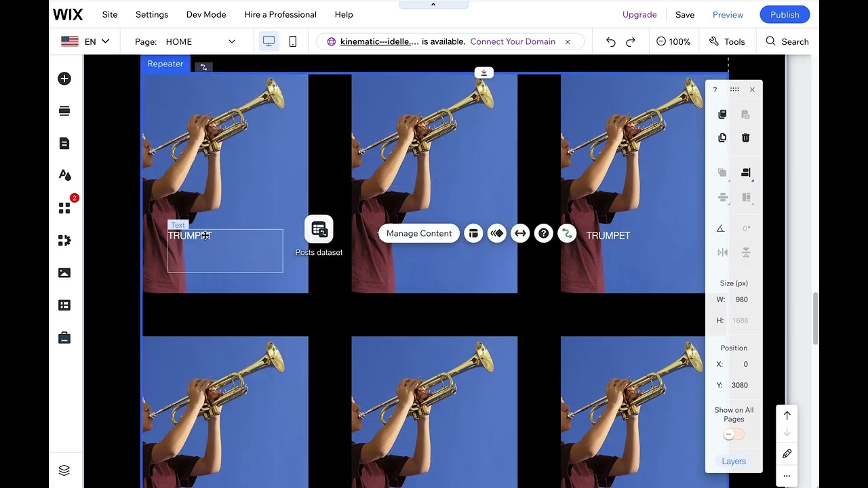Click the Duplicate icon in toolbar panel

pos(722,138)
